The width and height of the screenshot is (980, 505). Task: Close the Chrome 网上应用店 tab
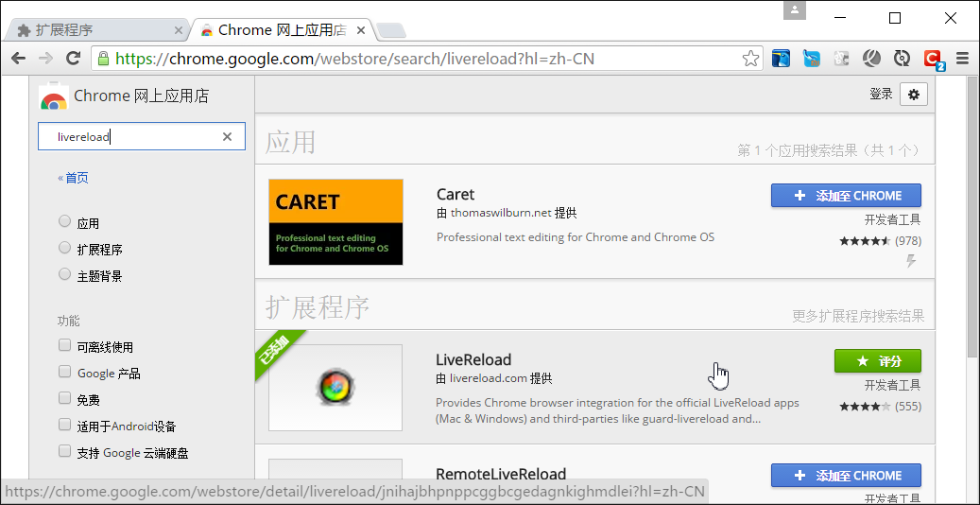pos(361,30)
